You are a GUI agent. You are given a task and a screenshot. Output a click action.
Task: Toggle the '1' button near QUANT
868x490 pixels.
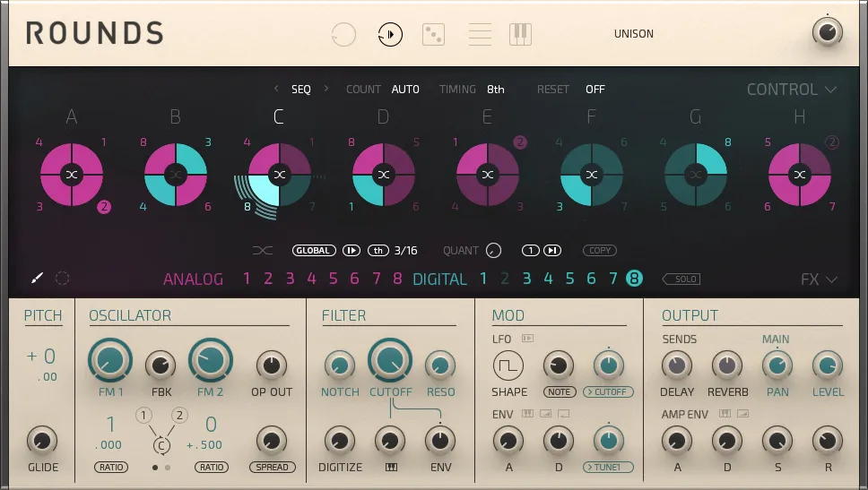click(x=530, y=251)
